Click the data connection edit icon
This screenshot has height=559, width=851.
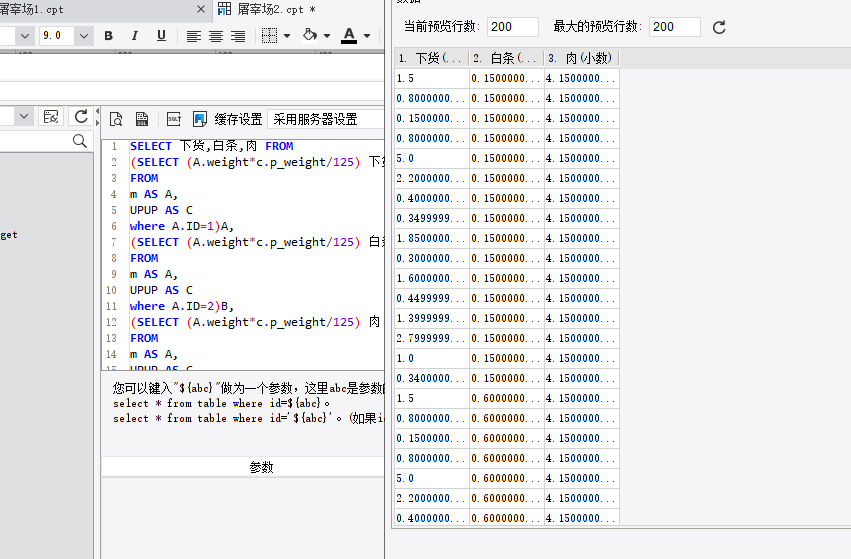tap(51, 117)
